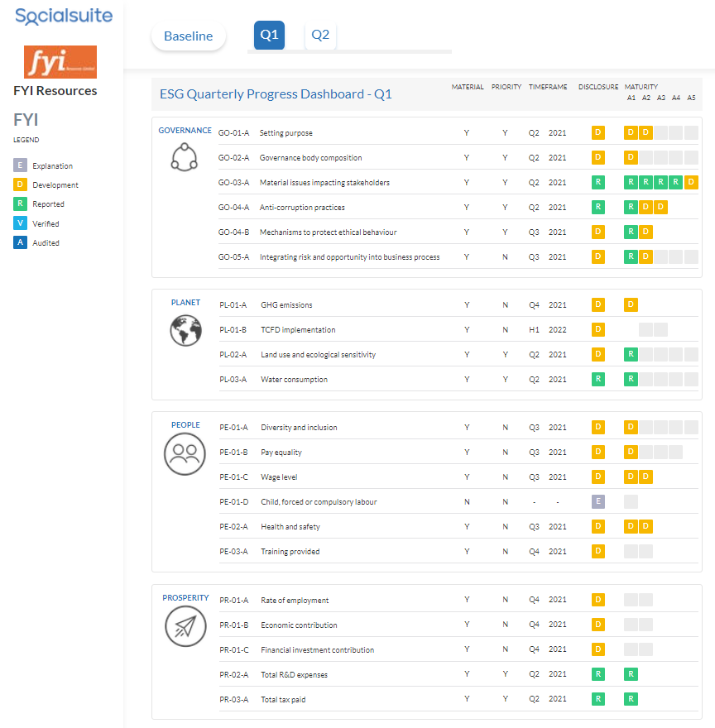Click the Audited A legend badge
The height and width of the screenshot is (728, 715).
(20, 242)
